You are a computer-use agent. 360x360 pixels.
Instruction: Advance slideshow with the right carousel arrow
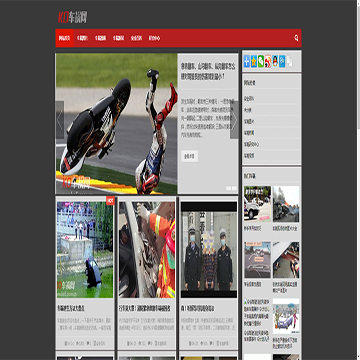pos(234,120)
